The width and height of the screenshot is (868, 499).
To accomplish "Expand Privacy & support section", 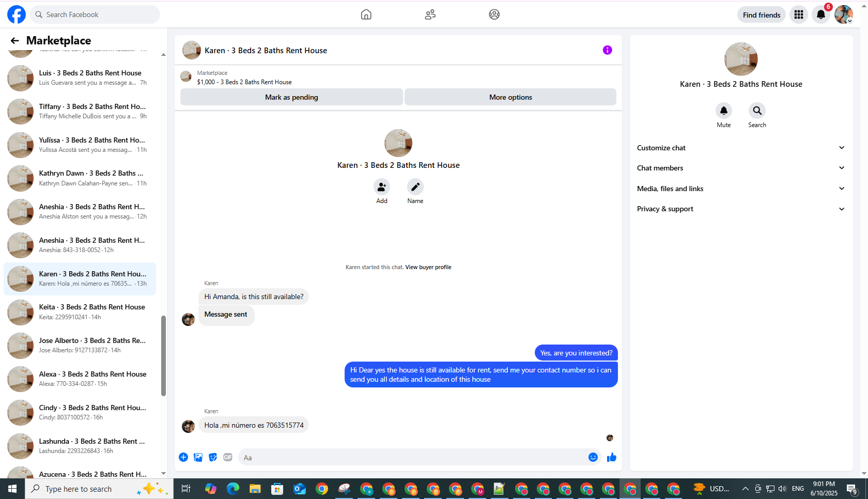I will click(x=740, y=209).
